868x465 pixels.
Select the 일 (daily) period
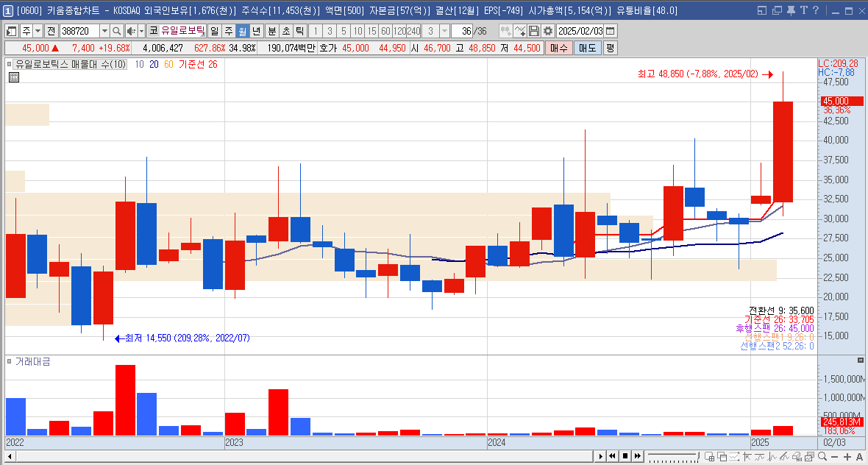tap(214, 31)
